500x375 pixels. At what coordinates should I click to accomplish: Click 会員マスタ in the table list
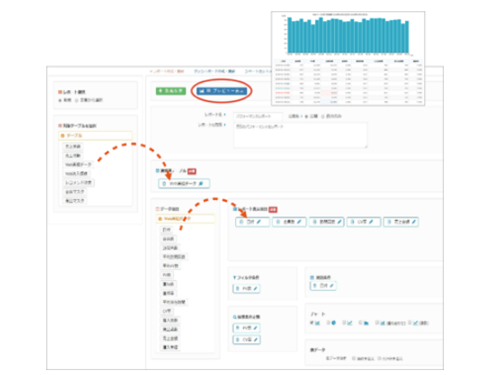75,192
